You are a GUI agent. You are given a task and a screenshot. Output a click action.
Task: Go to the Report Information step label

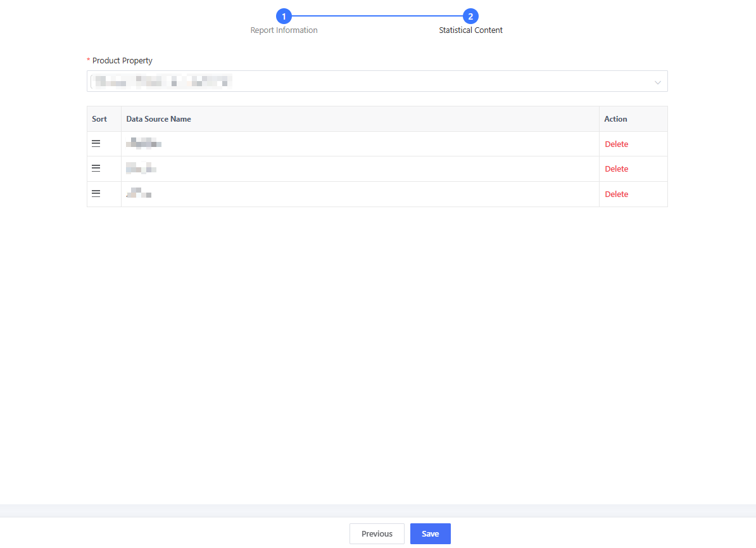(284, 30)
